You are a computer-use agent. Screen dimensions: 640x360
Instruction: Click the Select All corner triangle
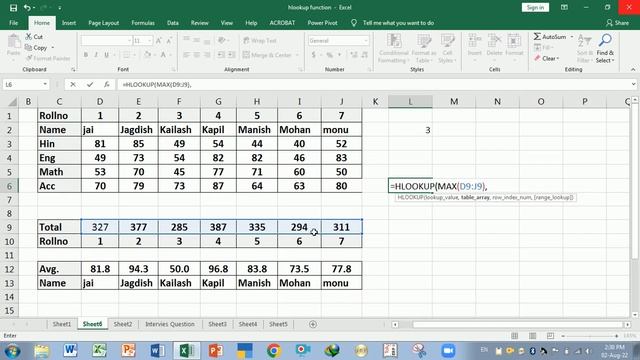tap(12, 101)
